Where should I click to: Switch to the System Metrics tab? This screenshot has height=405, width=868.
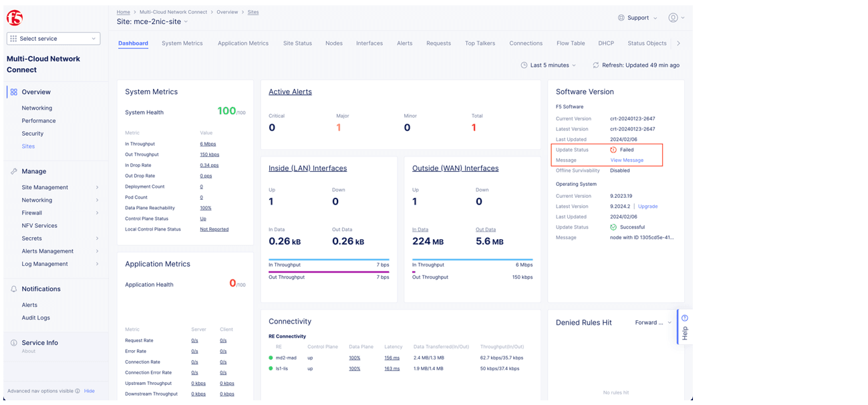[x=182, y=43]
